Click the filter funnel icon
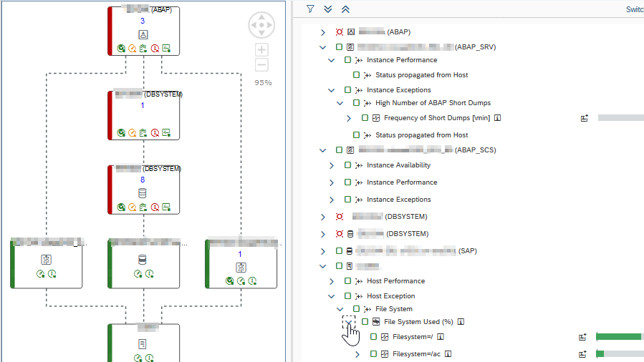This screenshot has height=362, width=644. (x=310, y=9)
